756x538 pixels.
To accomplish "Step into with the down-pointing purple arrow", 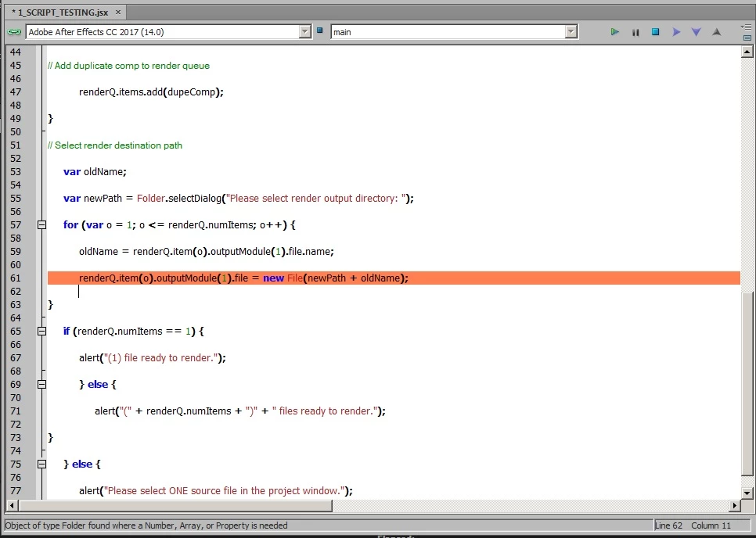I will click(697, 32).
